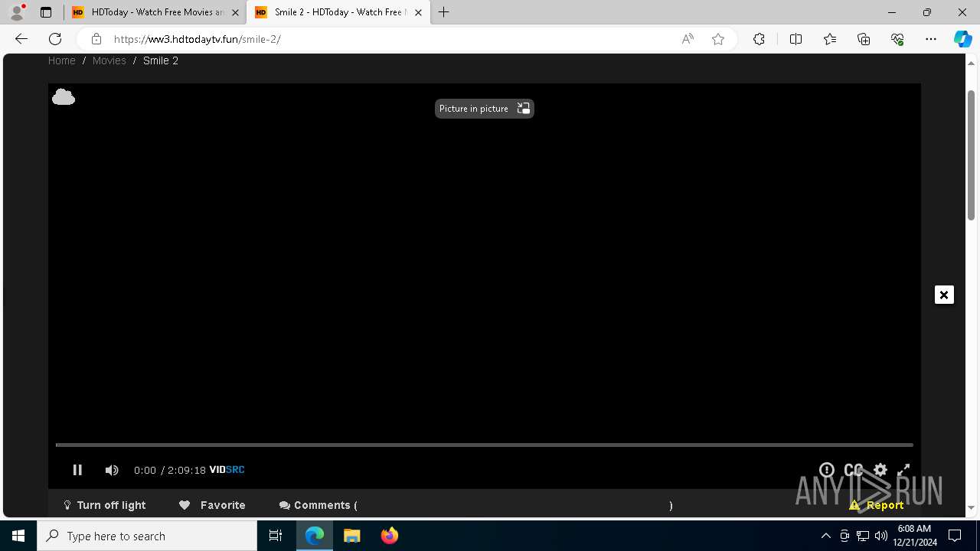Show hidden system tray icons

click(825, 536)
